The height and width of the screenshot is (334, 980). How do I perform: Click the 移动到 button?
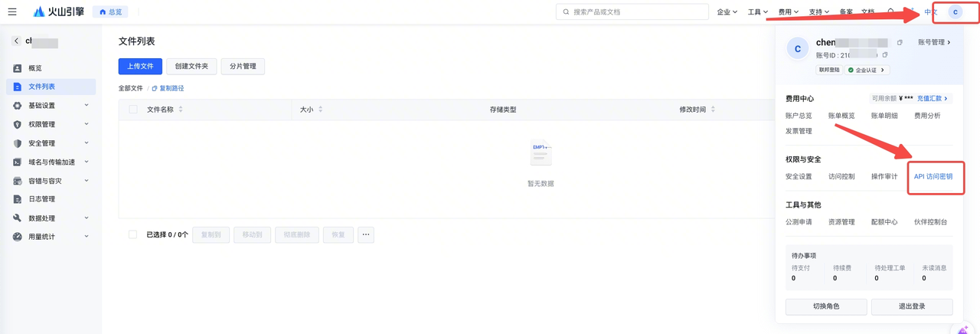(252, 234)
